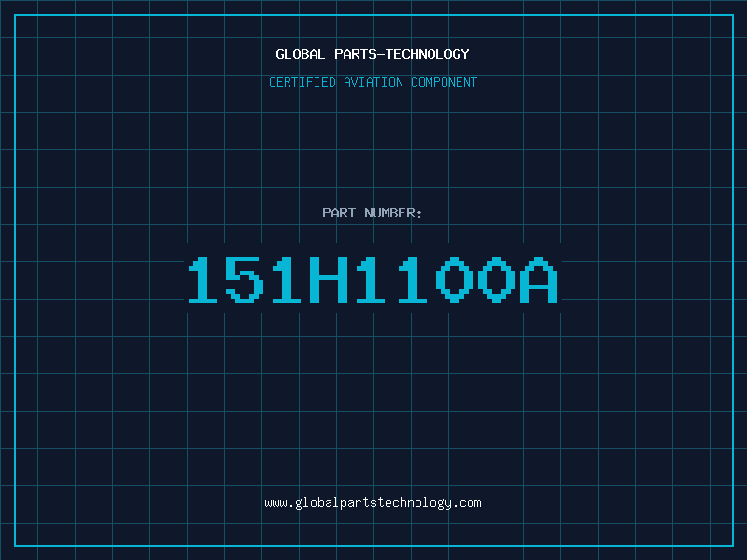
Task: Click the word CERTIFIED in the subtitle
Action: point(303,82)
